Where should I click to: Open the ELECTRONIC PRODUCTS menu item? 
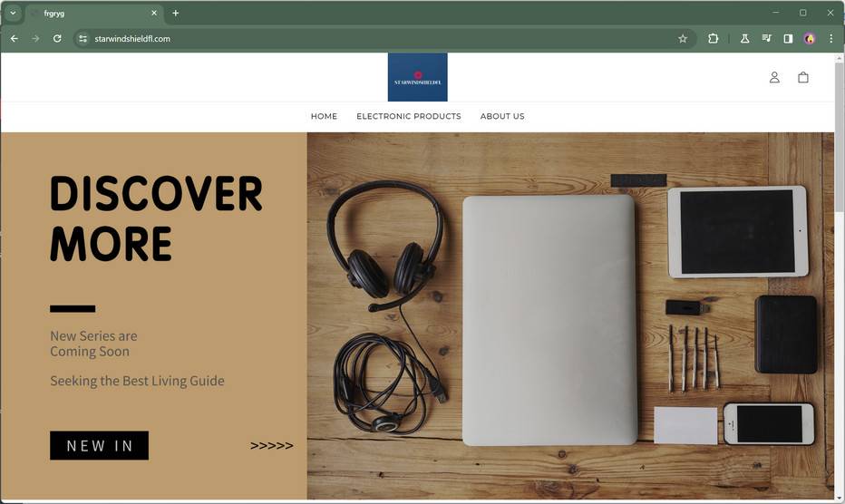(x=409, y=116)
